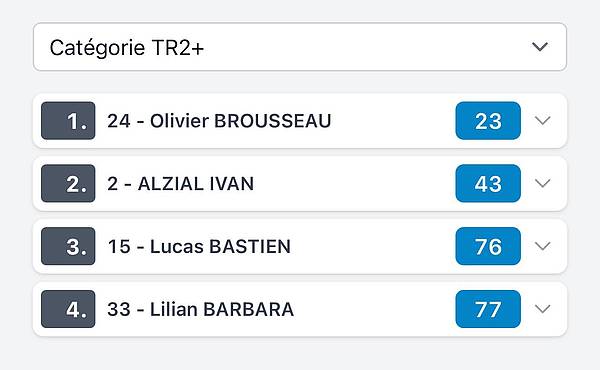Select the ALZIAL IVAN name
The width and height of the screenshot is (600, 370).
pyautogui.click(x=196, y=184)
